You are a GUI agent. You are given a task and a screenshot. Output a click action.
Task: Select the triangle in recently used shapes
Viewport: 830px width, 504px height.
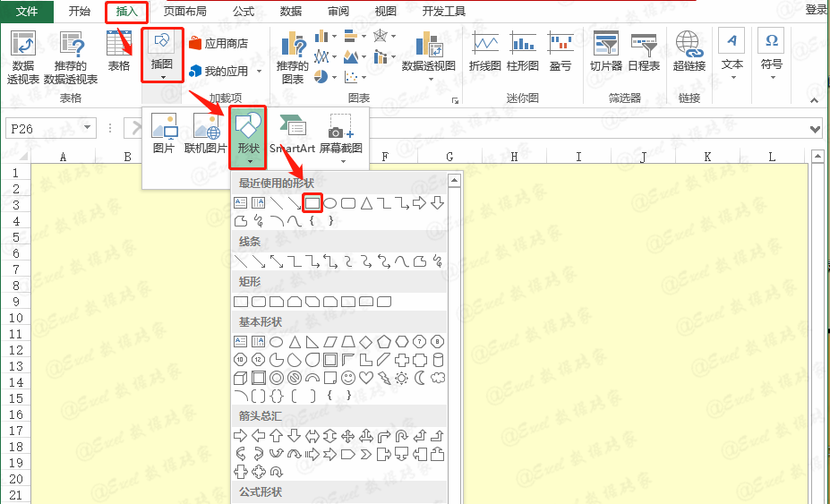point(366,203)
